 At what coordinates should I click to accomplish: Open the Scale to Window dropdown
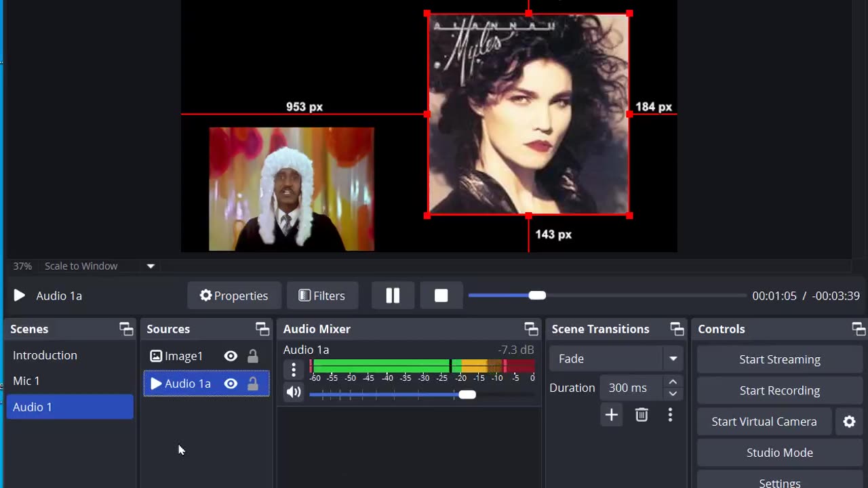151,266
